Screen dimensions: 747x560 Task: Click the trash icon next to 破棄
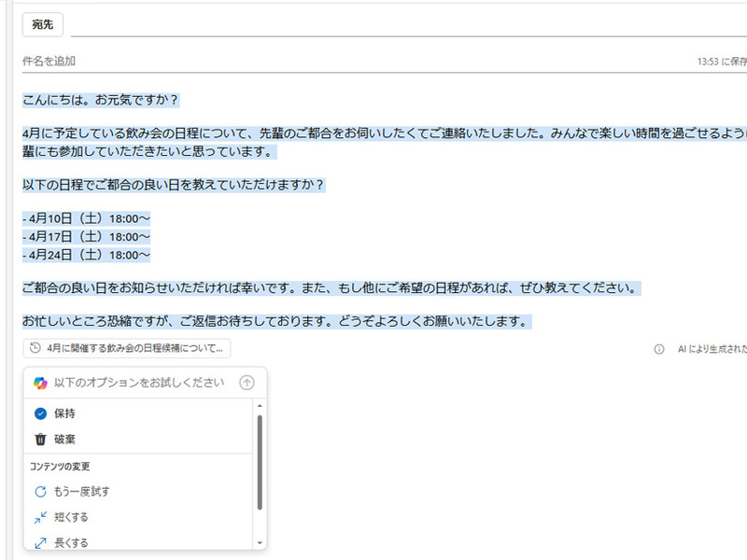point(39,439)
